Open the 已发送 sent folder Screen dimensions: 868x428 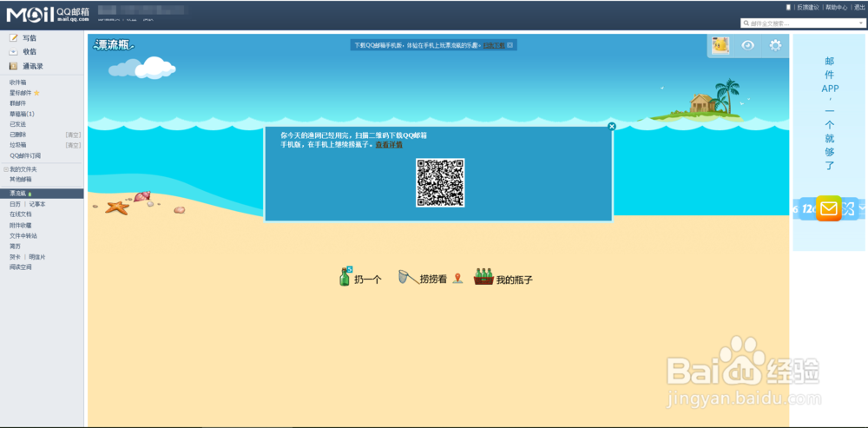pos(17,124)
